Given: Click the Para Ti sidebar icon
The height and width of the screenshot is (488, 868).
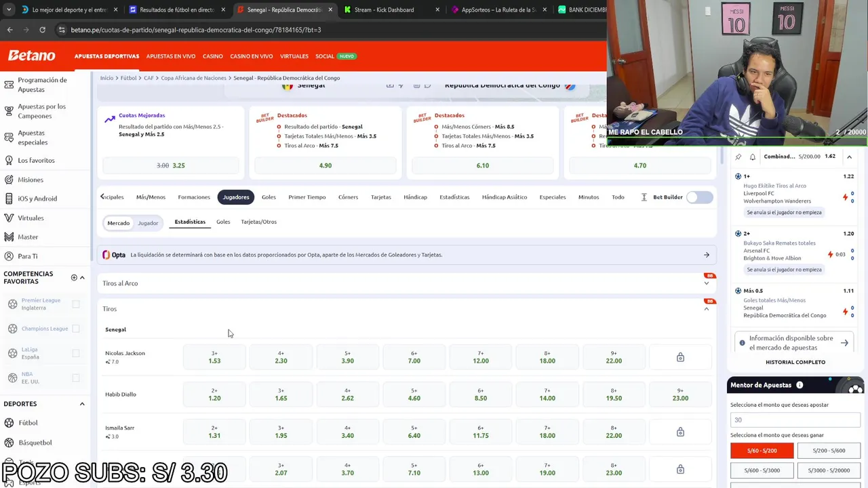Looking at the screenshot, I should click(9, 256).
